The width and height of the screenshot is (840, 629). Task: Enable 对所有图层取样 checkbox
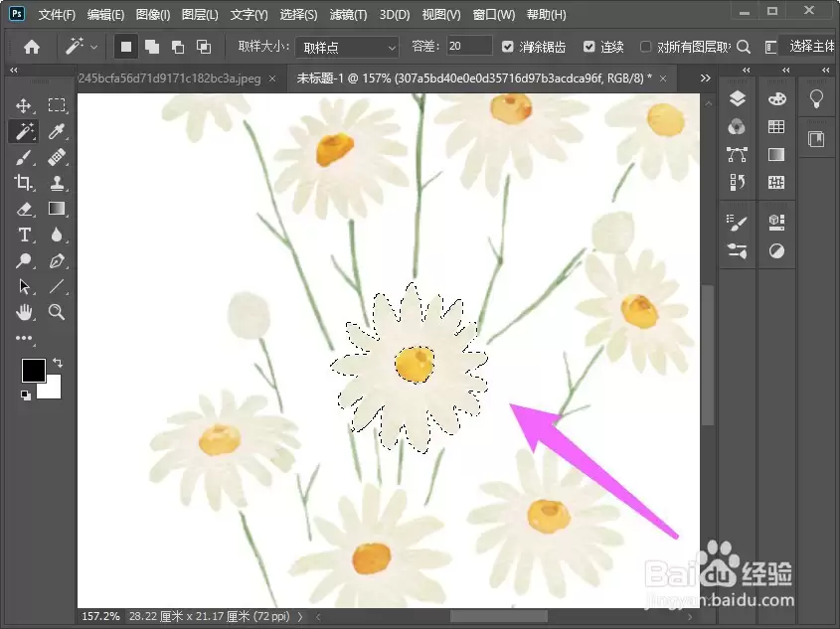click(x=645, y=47)
